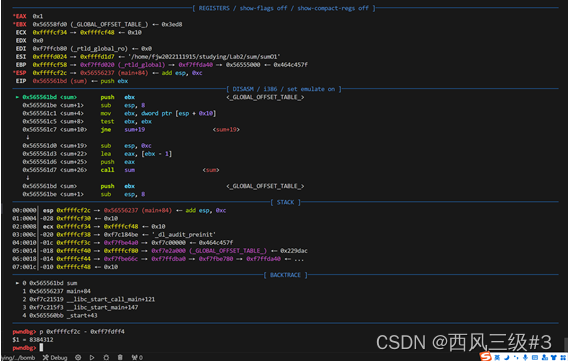568x362 pixels.
Task: Click the command p 0xffffcf2c - 0xff7fdff4
Action: click(x=82, y=332)
